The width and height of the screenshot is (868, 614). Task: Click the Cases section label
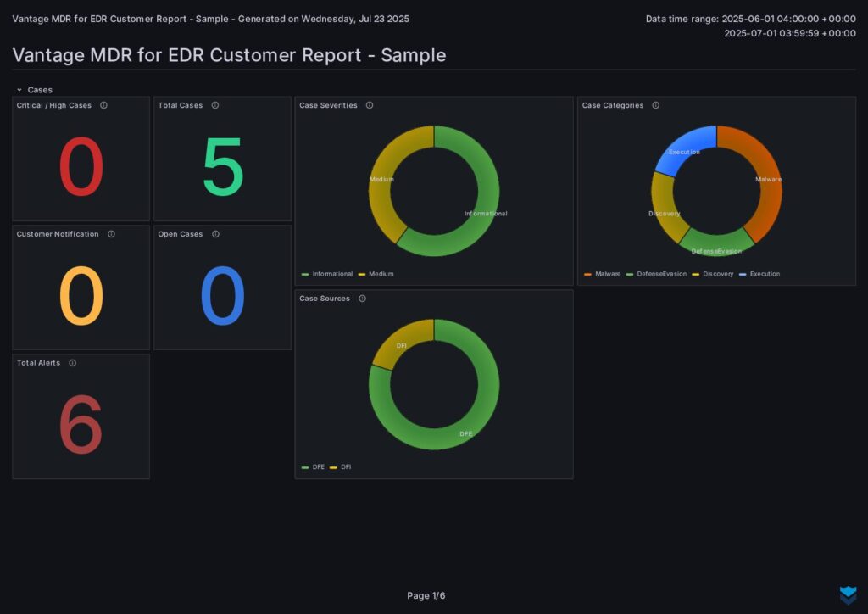pos(40,90)
